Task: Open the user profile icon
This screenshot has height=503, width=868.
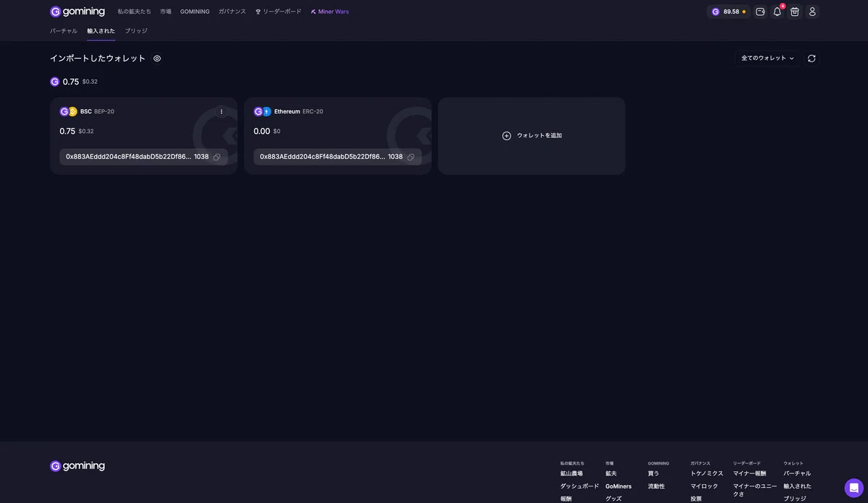Action: (812, 12)
